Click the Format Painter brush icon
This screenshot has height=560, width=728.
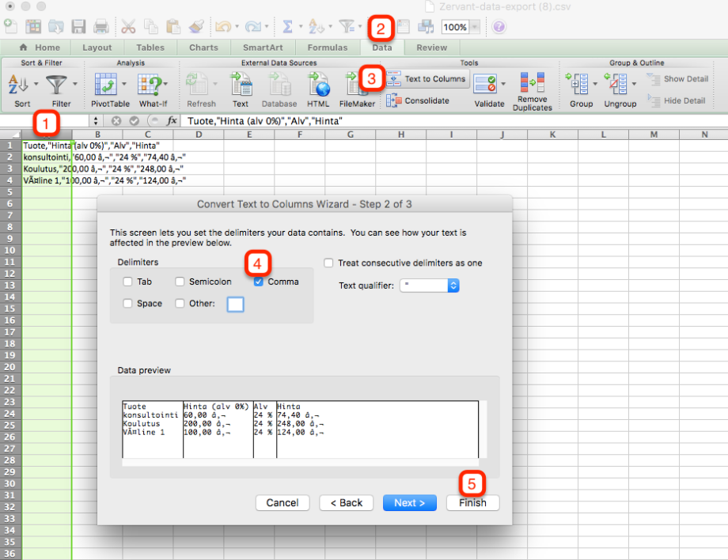pyautogui.click(x=196, y=26)
